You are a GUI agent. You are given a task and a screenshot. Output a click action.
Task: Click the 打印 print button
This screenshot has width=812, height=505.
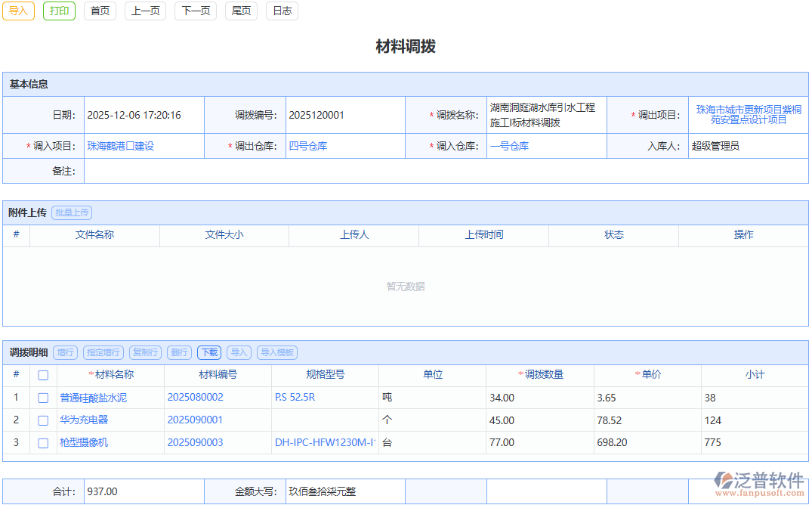pos(59,11)
